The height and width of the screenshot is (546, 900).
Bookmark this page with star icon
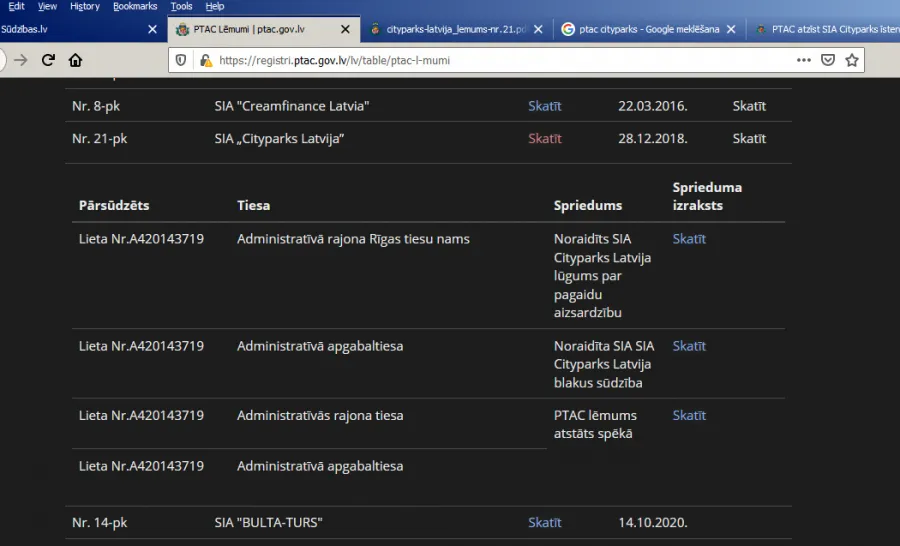852,60
